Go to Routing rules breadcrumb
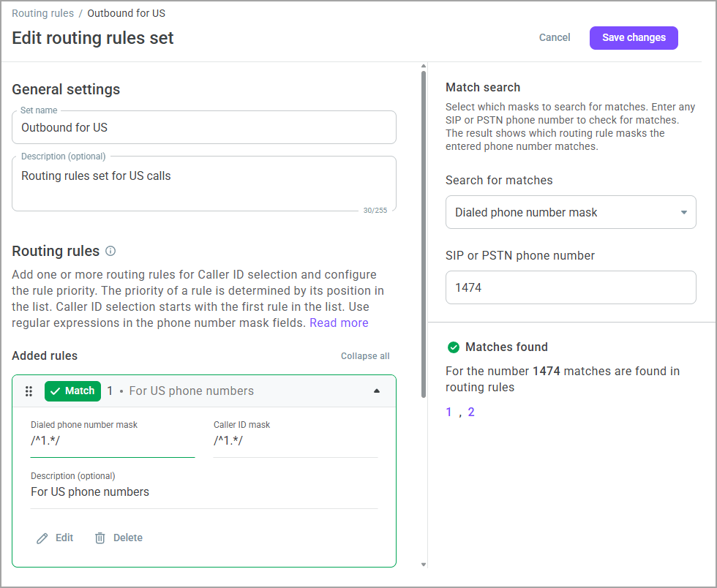The image size is (717, 588). click(x=42, y=13)
